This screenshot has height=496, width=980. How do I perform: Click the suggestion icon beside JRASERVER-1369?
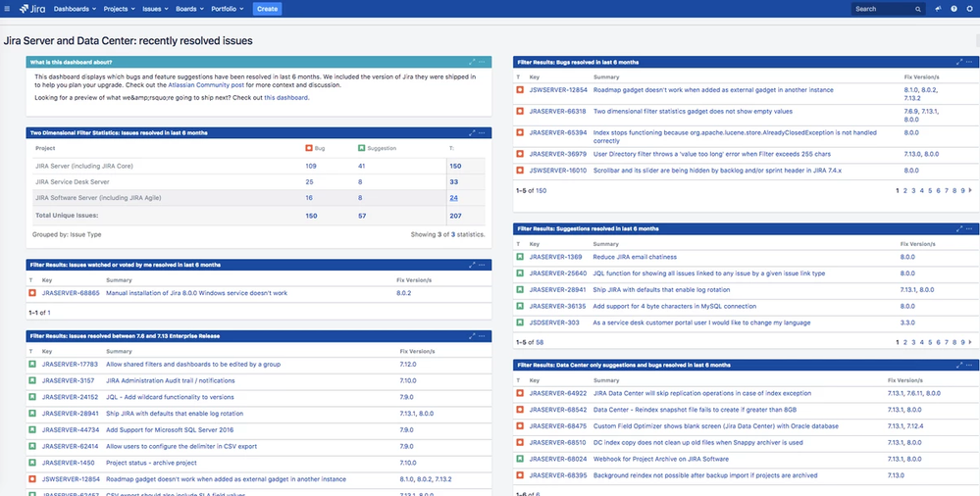tap(519, 257)
